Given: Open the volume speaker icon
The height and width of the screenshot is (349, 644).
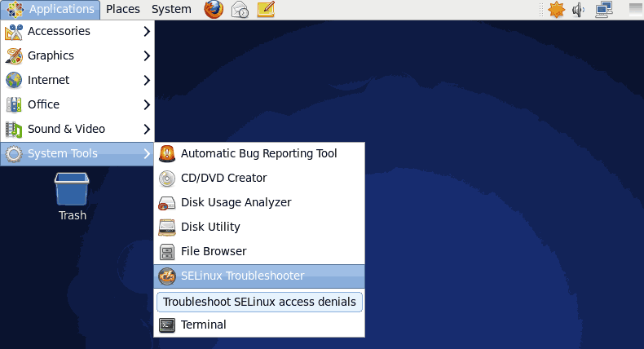Looking at the screenshot, I should click(578, 10).
